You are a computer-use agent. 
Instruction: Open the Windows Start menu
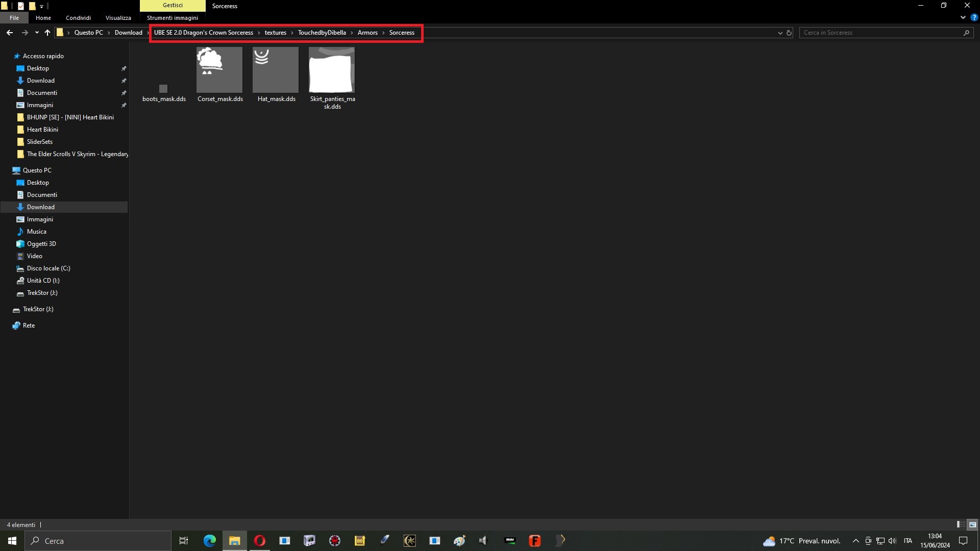click(x=12, y=541)
